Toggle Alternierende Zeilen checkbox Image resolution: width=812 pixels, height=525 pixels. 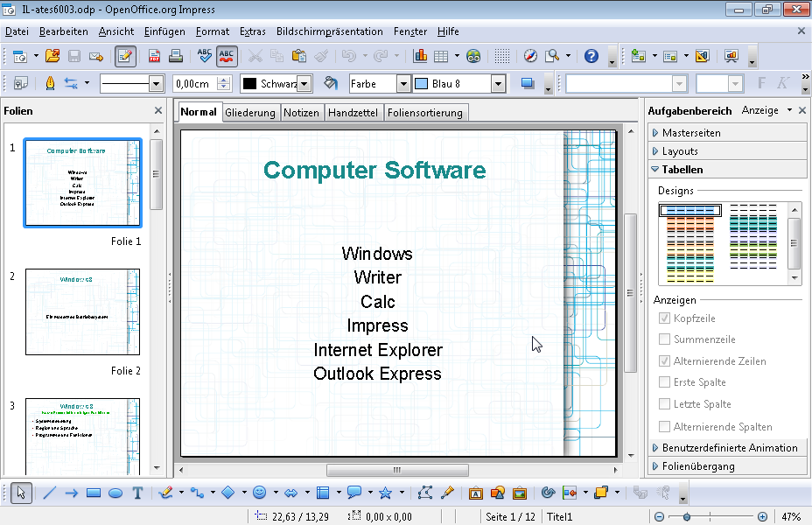[x=665, y=361]
